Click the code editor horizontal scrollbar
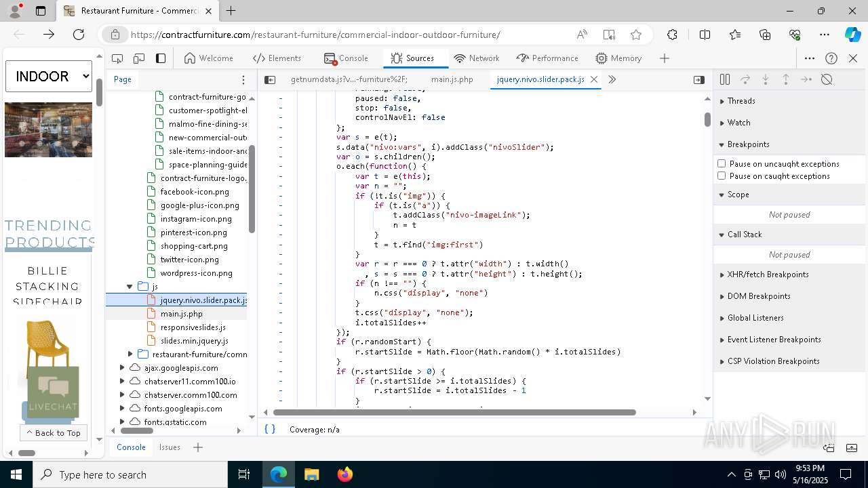The height and width of the screenshot is (488, 868). [454, 412]
